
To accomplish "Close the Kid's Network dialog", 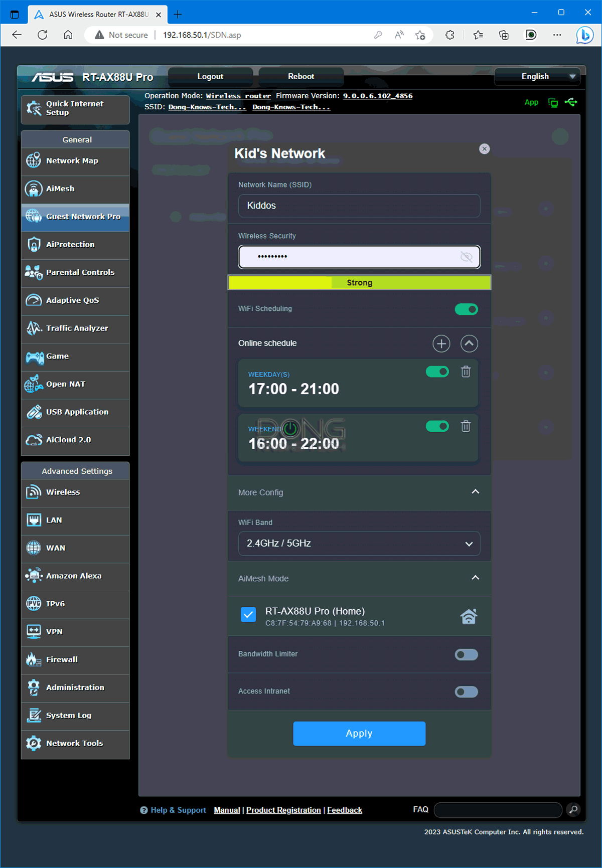I will pyautogui.click(x=484, y=149).
